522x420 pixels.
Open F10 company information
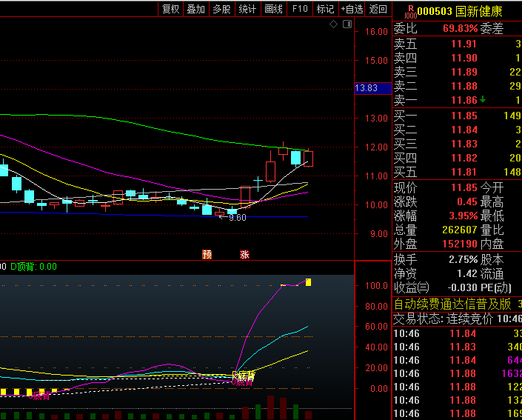(300, 9)
